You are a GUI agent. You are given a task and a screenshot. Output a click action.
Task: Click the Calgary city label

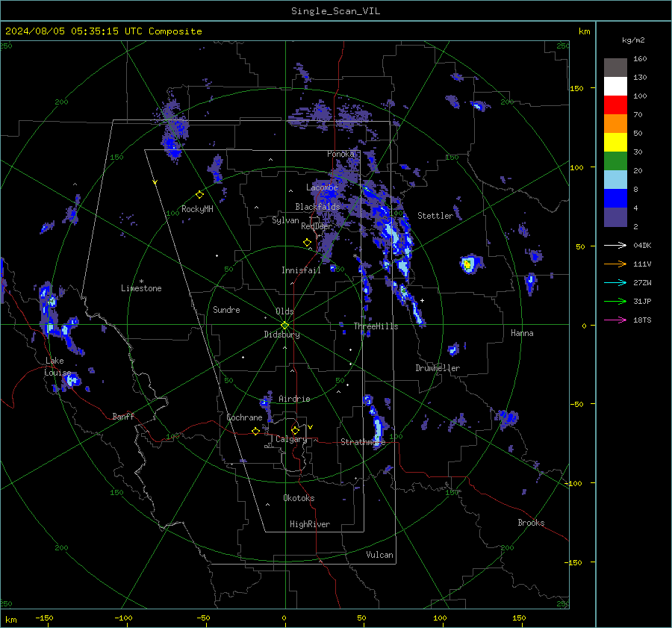coord(291,439)
